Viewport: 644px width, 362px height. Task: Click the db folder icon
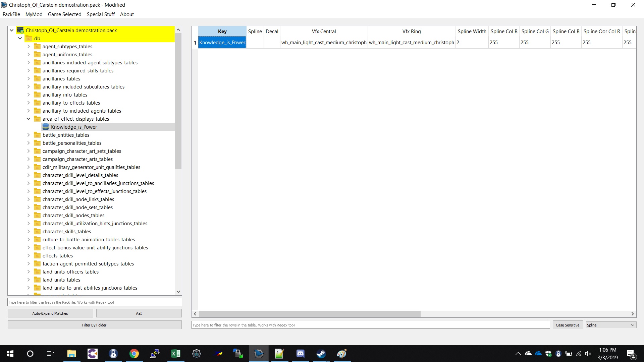29,38
